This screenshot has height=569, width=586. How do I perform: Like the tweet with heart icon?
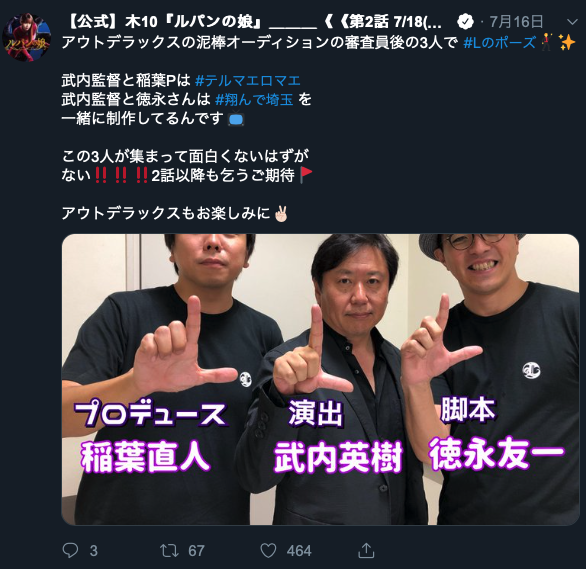pos(268,550)
